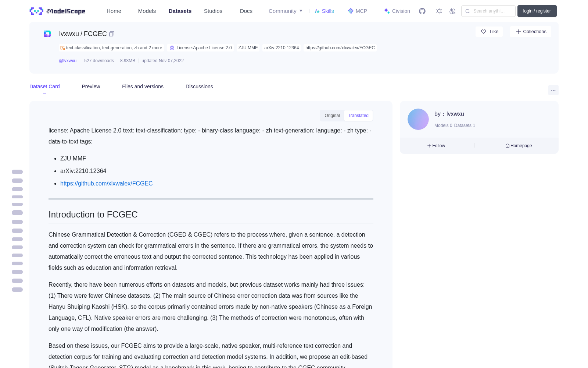Screen dimensions: 588x368
Task: Switch site language via the translate icon
Action: tap(452, 11)
